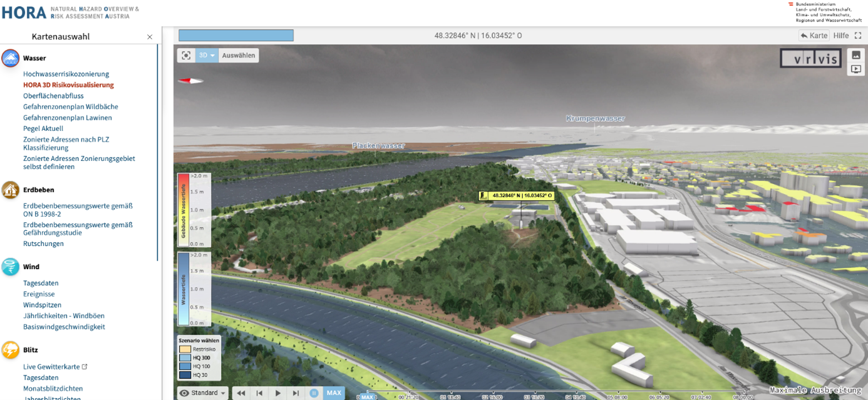Viewport: 868px width, 400px height.
Task: Click the Krumpenwasser map label
Action: [596, 118]
